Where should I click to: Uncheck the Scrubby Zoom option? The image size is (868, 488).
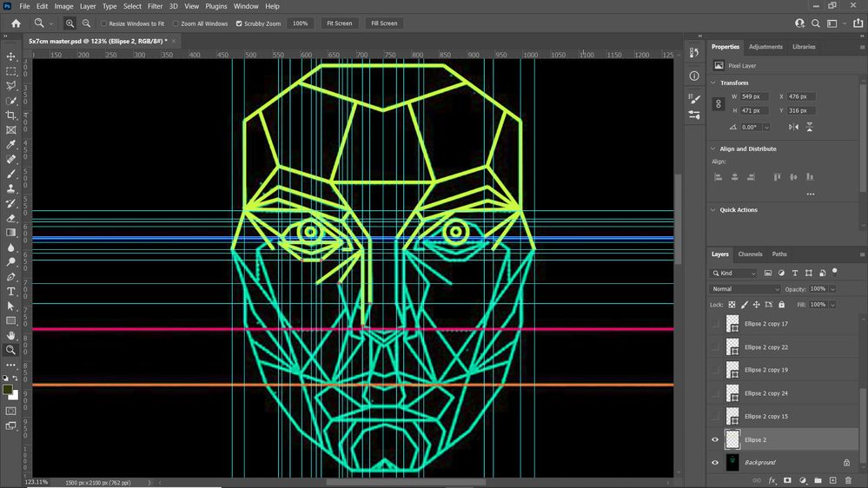point(239,23)
